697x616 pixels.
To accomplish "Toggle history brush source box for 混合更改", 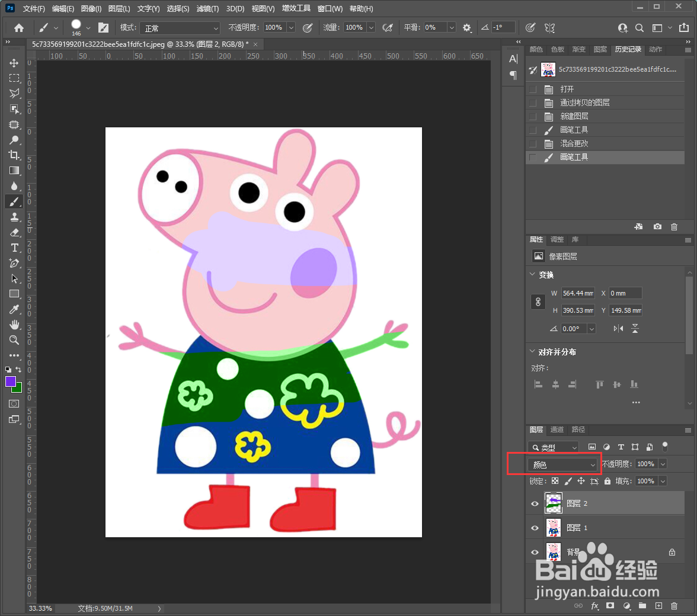I will pos(532,144).
